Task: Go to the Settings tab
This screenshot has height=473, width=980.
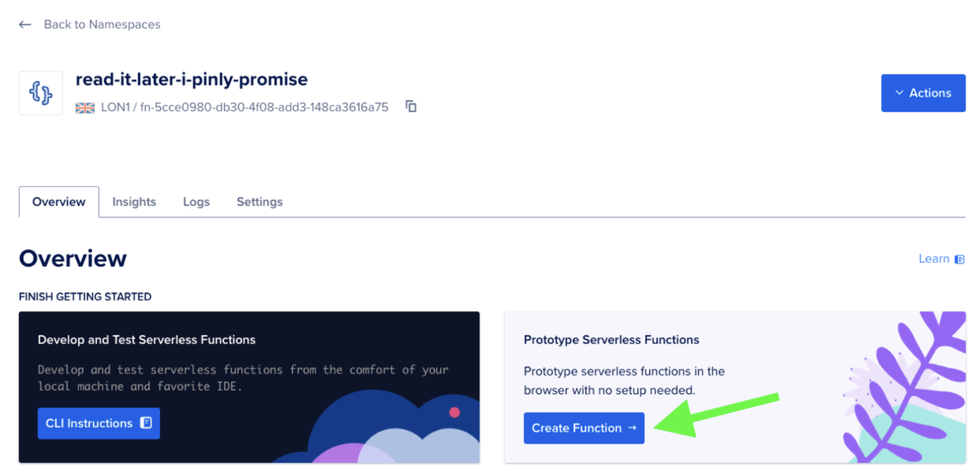Action: (259, 202)
